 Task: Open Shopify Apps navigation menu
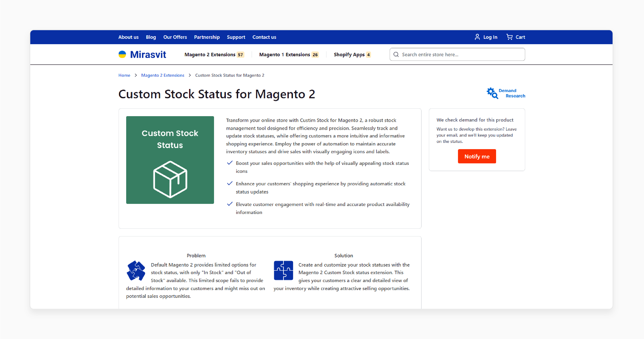349,55
